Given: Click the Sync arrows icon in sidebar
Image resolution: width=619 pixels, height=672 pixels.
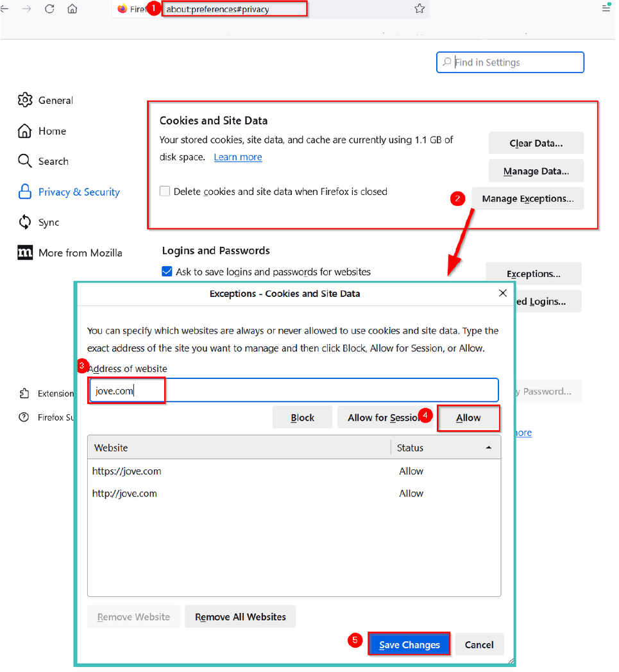Looking at the screenshot, I should (x=24, y=222).
